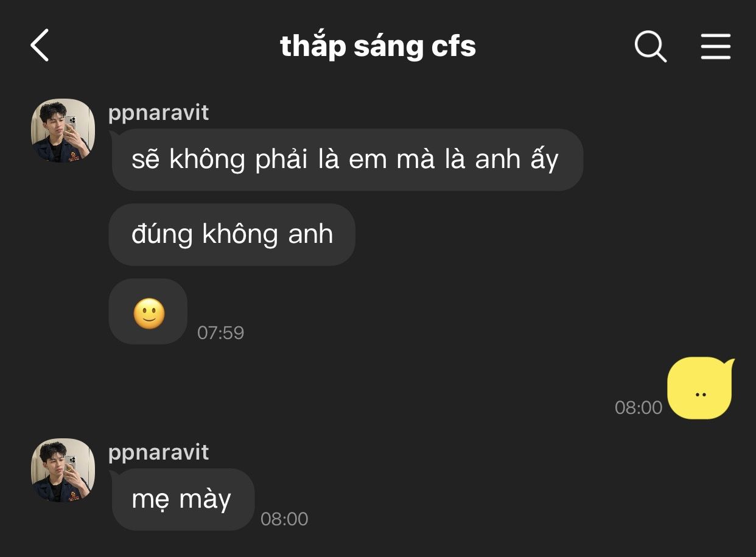Click the 07:59 timestamp
Screen dimensions: 756x557
pos(220,333)
